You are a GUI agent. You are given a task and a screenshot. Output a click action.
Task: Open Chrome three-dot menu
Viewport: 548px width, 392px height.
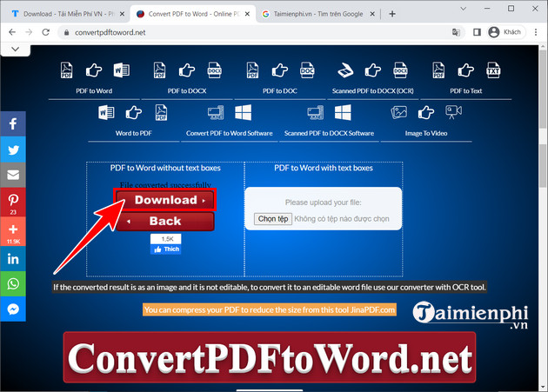[x=536, y=32]
